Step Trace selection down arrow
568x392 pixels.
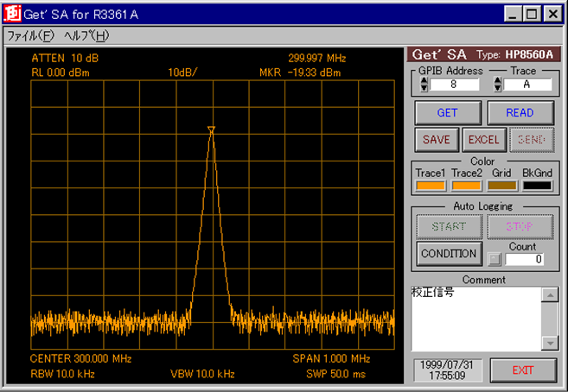point(498,88)
